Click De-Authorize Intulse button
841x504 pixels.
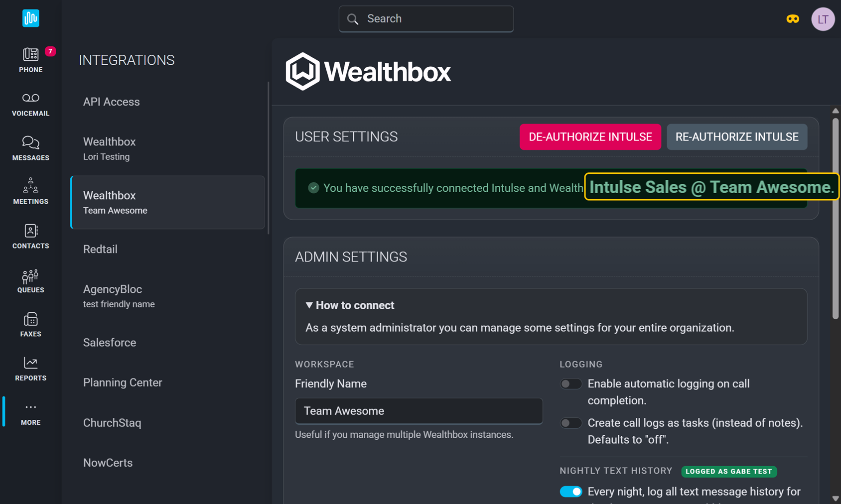tap(590, 137)
